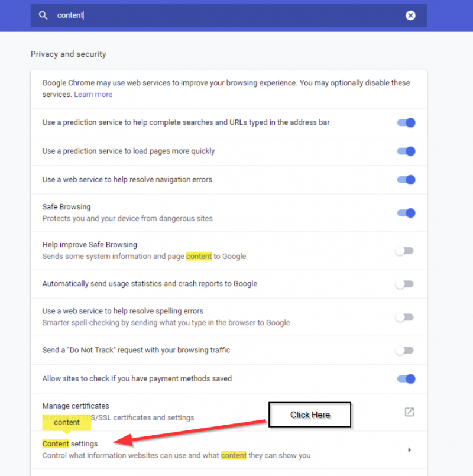473x476 pixels.
Task: Click the Privacy and security heading
Action: click(68, 54)
